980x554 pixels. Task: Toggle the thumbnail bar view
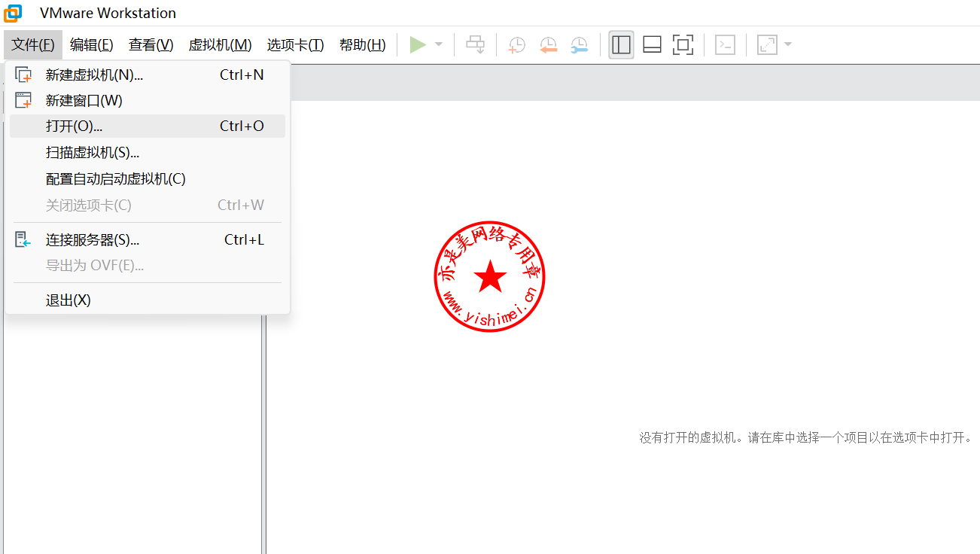pos(652,45)
